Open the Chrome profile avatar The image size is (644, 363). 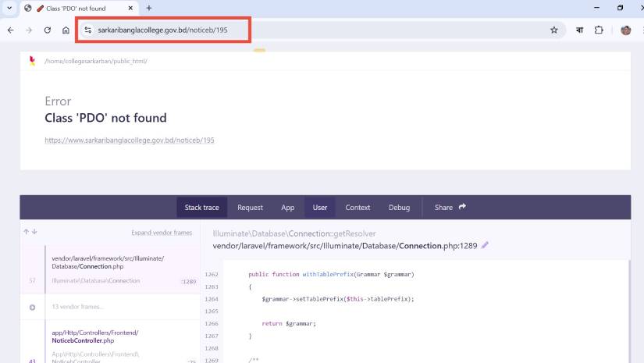pyautogui.click(x=625, y=30)
